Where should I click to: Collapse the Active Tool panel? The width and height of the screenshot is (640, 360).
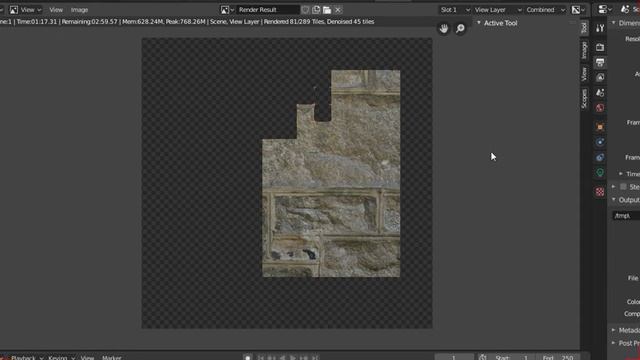[x=479, y=23]
